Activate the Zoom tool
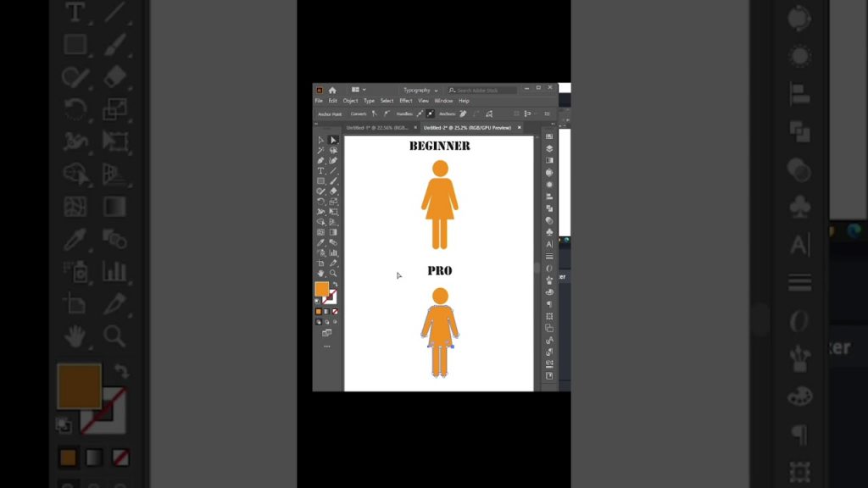 click(x=332, y=274)
